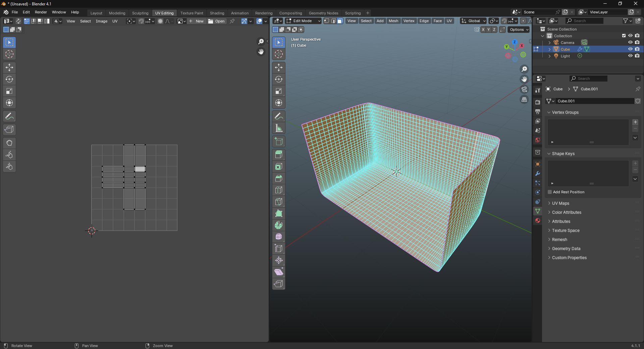The width and height of the screenshot is (644, 349).
Task: Select the Extrude Region tool
Action: (x=279, y=155)
